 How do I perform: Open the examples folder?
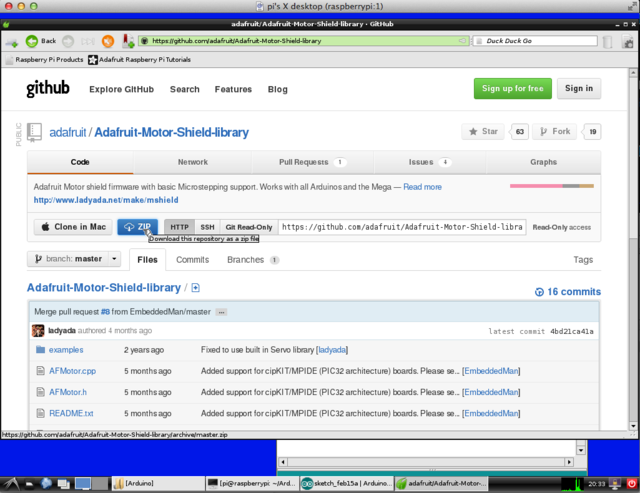coord(66,350)
